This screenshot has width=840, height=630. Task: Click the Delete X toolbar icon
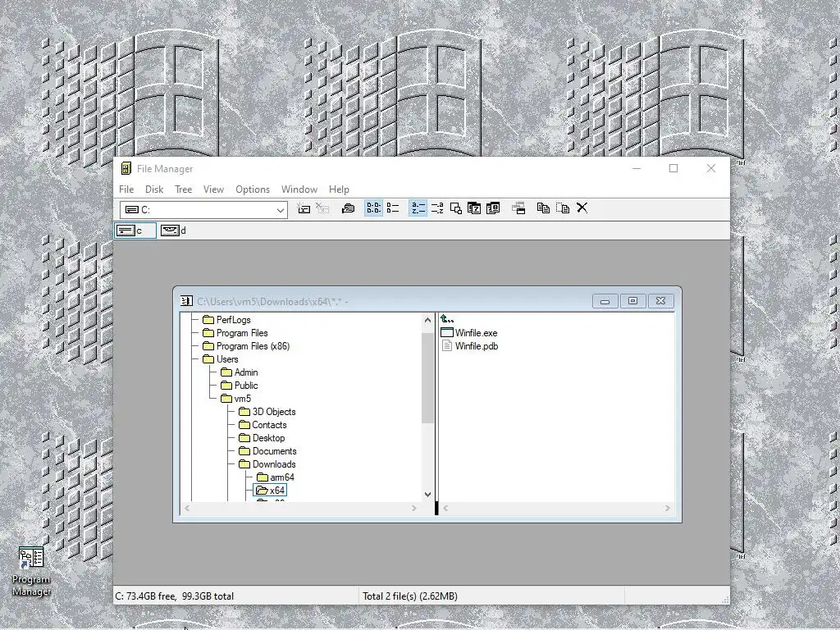click(x=582, y=208)
